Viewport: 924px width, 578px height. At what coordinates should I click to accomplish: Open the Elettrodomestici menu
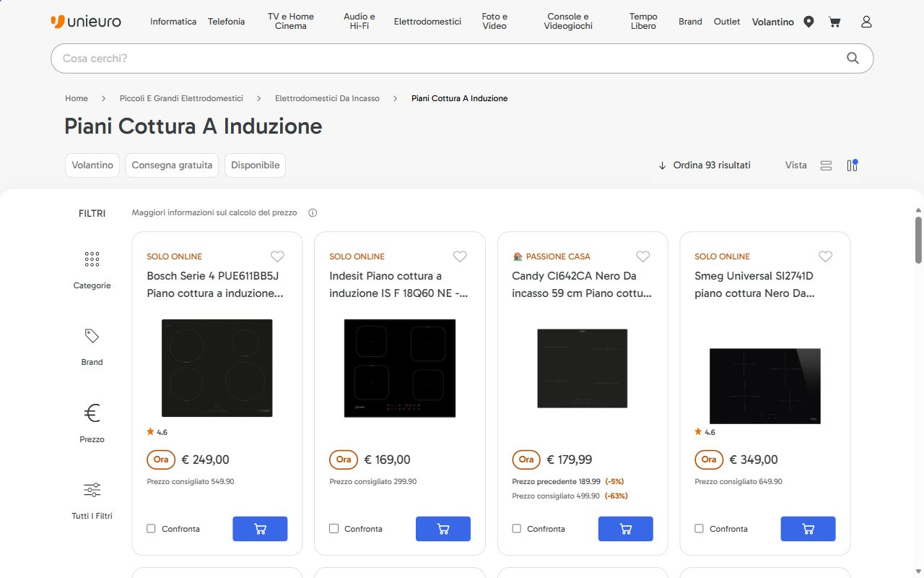point(427,22)
